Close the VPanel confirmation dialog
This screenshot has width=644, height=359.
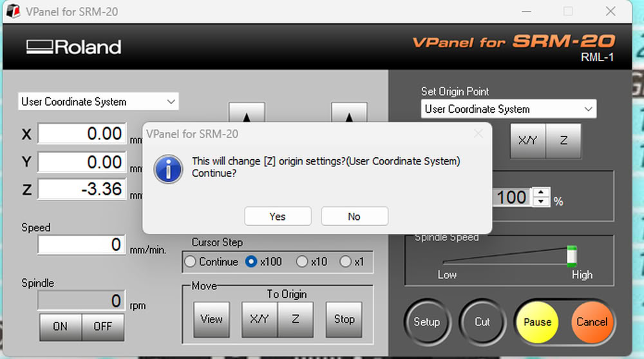point(478,133)
